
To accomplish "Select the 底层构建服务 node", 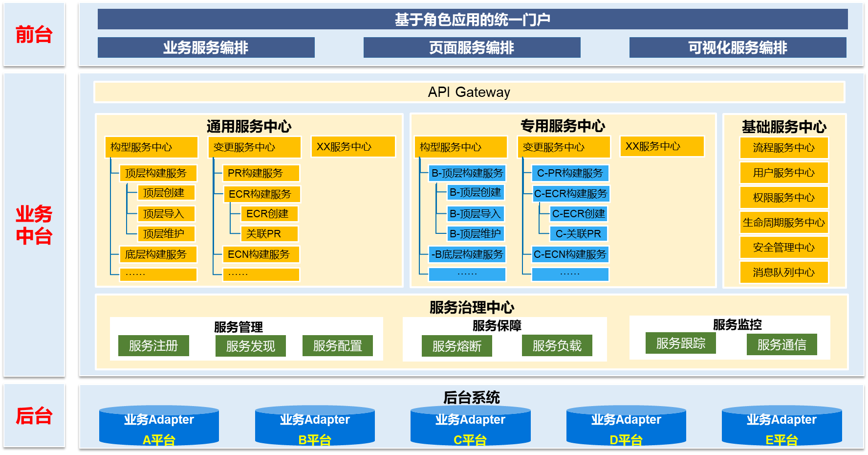I will tap(158, 254).
